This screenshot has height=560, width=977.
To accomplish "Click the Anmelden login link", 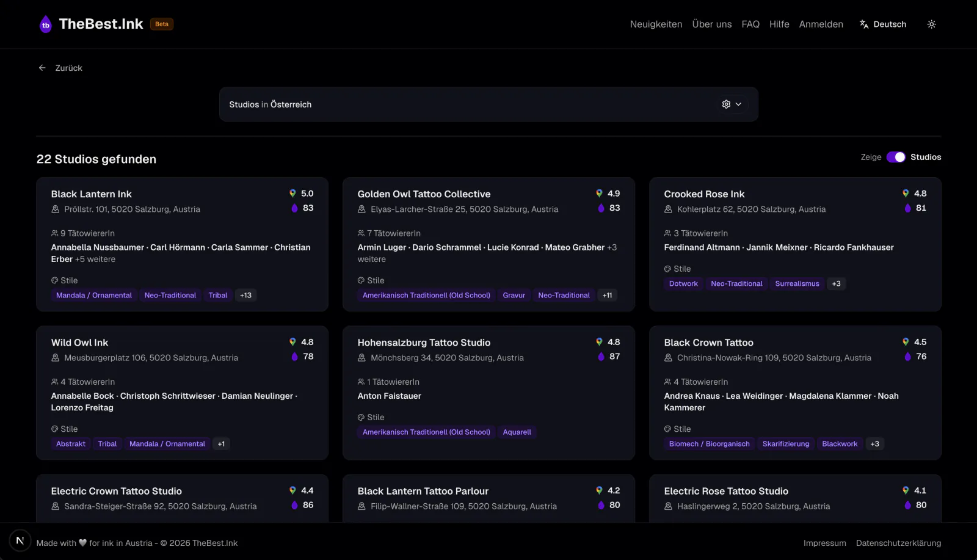I will (x=821, y=24).
